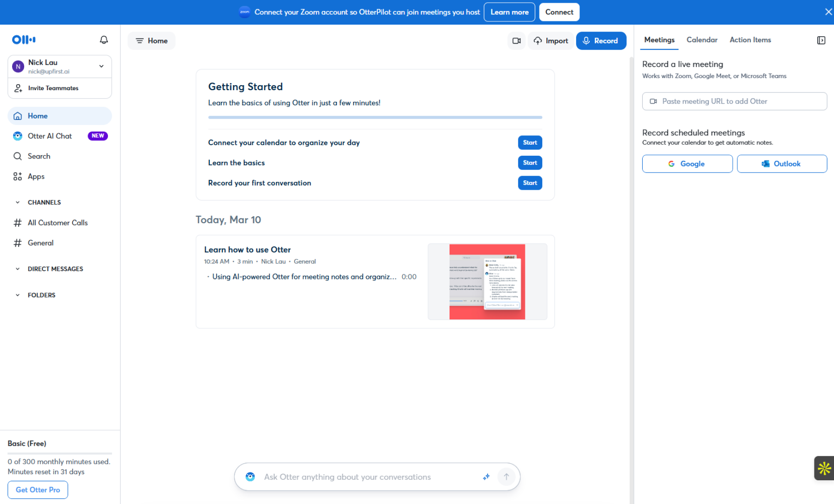Collapse the CHANNELS section
The height and width of the screenshot is (504, 834).
[18, 202]
